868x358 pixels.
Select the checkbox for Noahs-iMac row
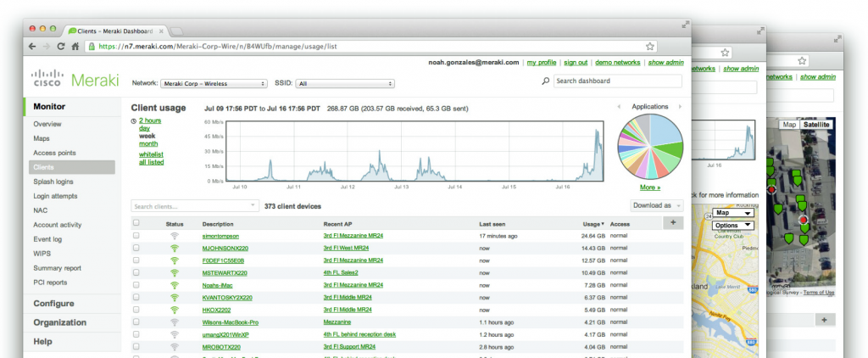coord(136,285)
